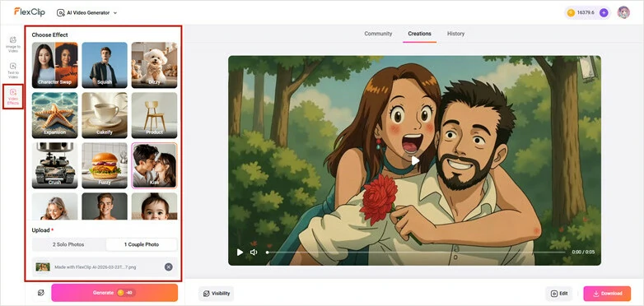Choose the Cakeify coffee cup effect
This screenshot has width=644, height=306.
(x=105, y=115)
